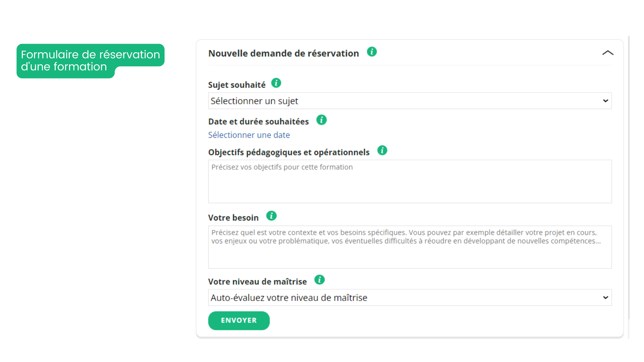Click into the Votre besoin context text area
Screen dimensions: 644x362
click(410, 247)
